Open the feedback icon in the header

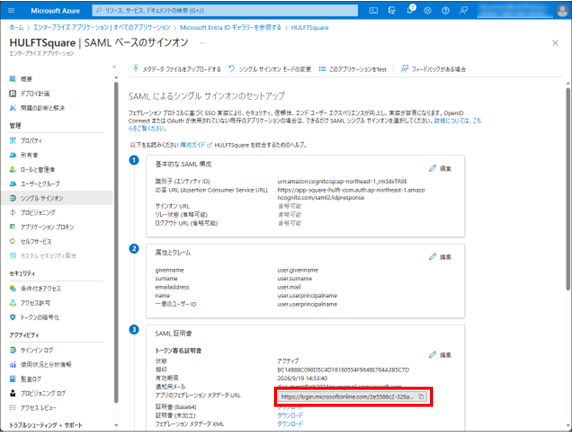pyautogui.click(x=464, y=11)
